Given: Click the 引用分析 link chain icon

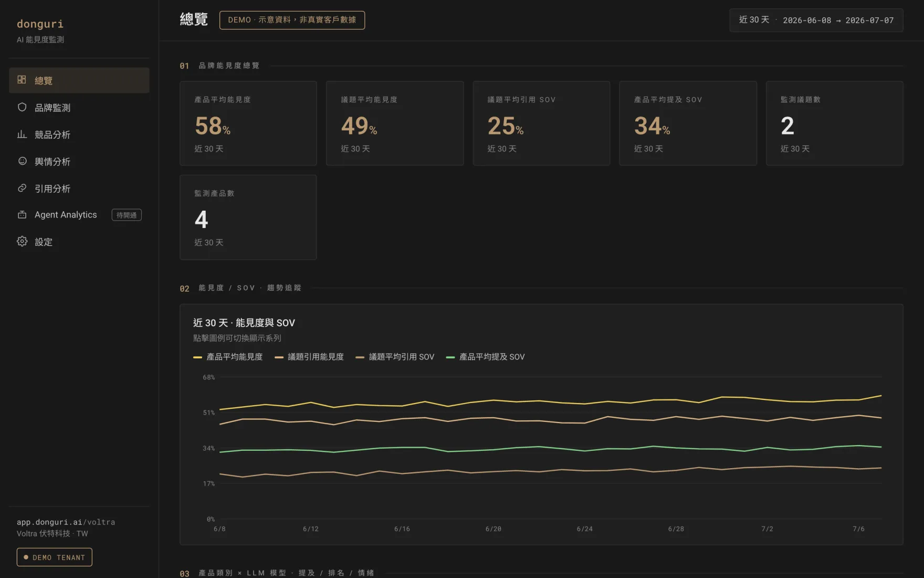Looking at the screenshot, I should pos(22,188).
